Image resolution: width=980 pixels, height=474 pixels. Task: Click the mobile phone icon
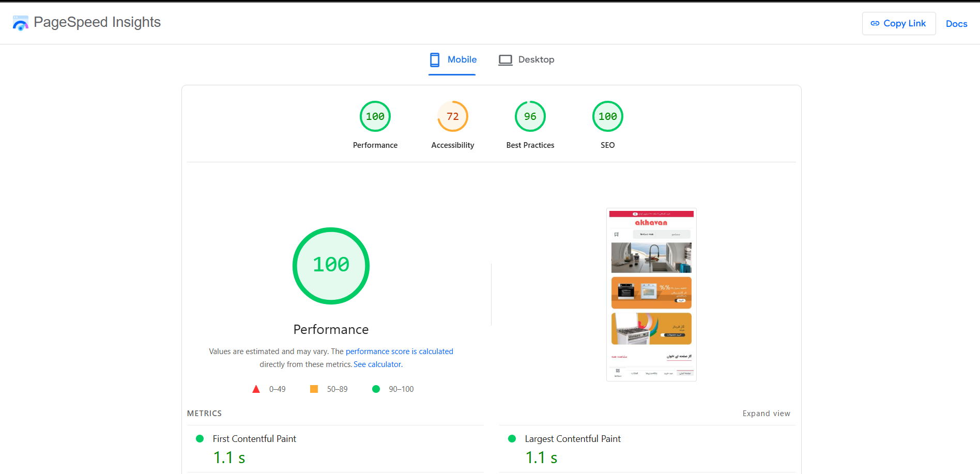(435, 60)
